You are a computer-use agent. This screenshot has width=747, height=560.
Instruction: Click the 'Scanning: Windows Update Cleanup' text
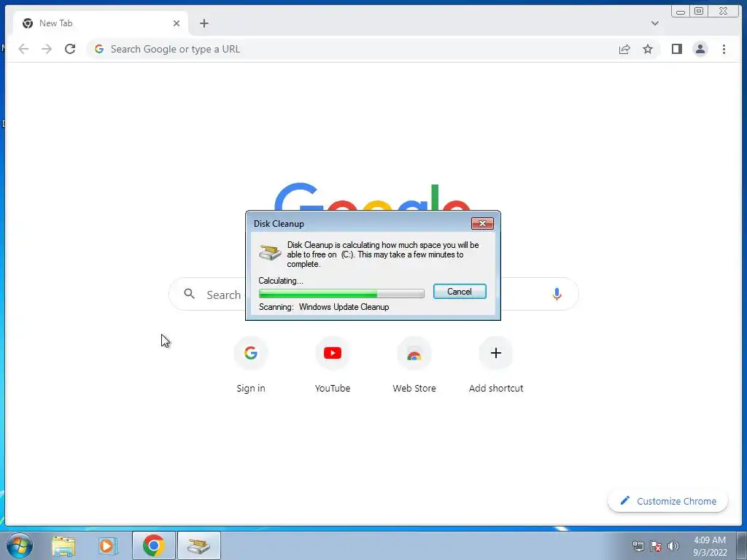tap(324, 307)
